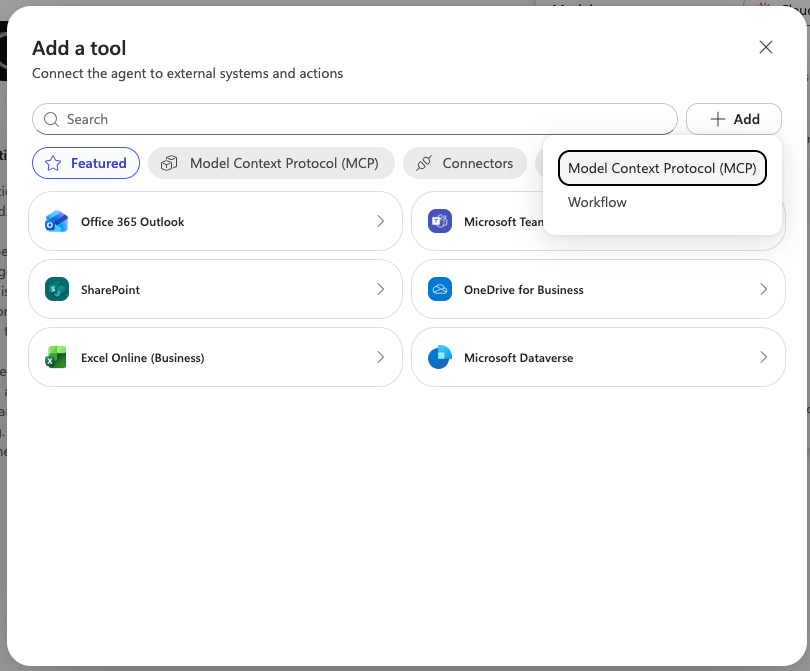
Task: Open the OneDrive for Business label
Action: click(x=523, y=290)
